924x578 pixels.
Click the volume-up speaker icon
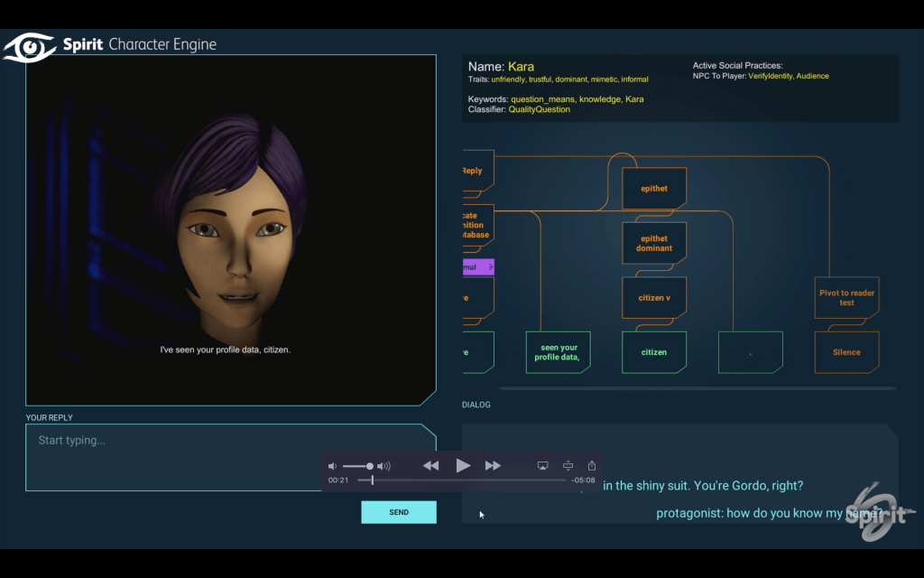pyautogui.click(x=383, y=465)
